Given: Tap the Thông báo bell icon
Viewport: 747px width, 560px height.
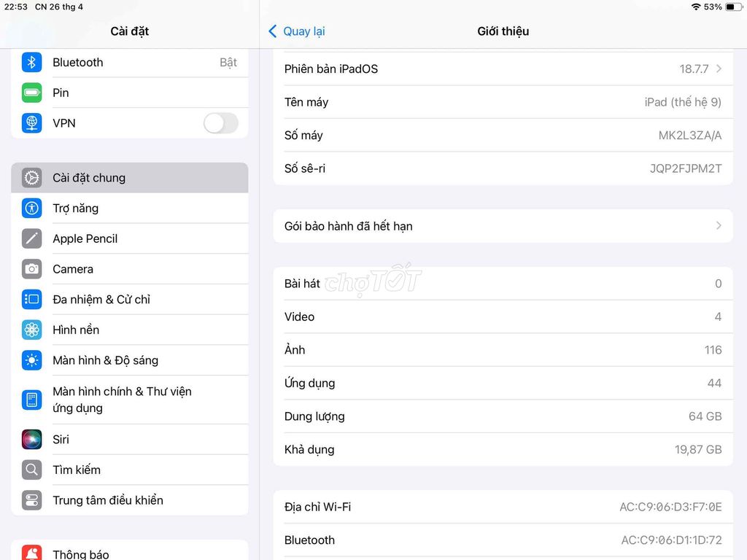Looking at the screenshot, I should [31, 554].
